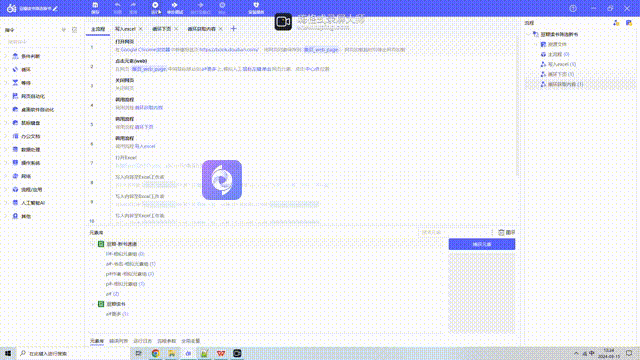Click the stop icon in toolbar
Viewport: 640px width, 360px height.
[222, 5]
